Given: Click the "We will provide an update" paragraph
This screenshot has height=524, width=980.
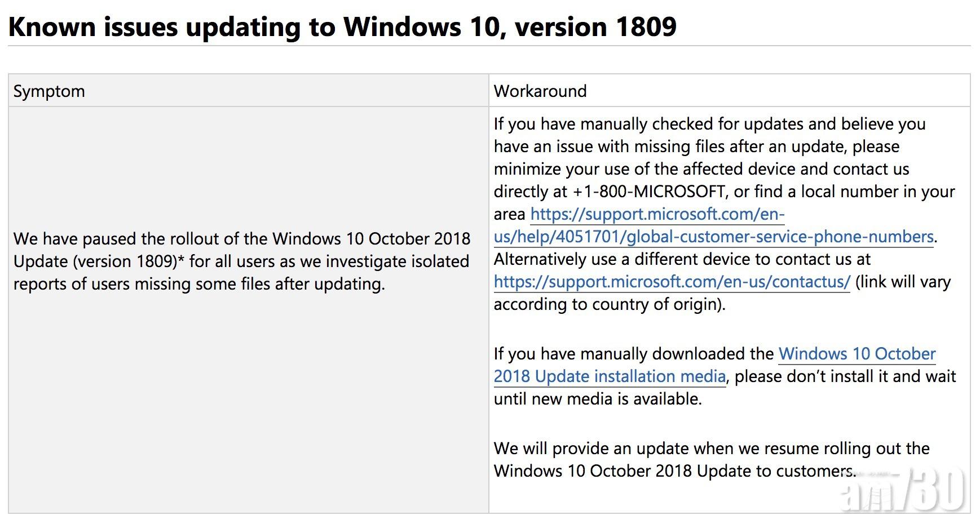Looking at the screenshot, I should pyautogui.click(x=712, y=448).
